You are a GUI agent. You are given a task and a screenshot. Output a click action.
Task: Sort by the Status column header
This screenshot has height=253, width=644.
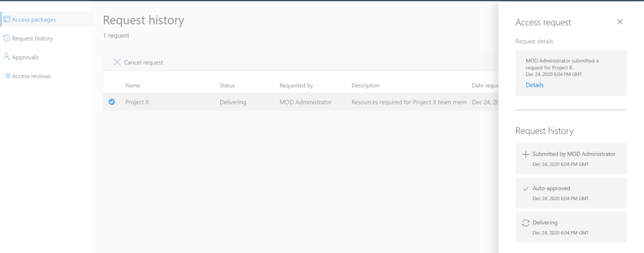pyautogui.click(x=227, y=86)
